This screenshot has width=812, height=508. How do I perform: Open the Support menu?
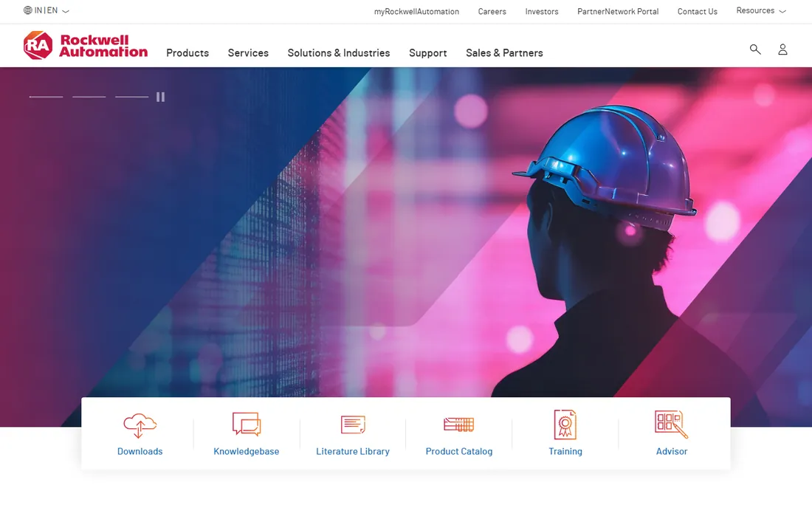(x=427, y=53)
